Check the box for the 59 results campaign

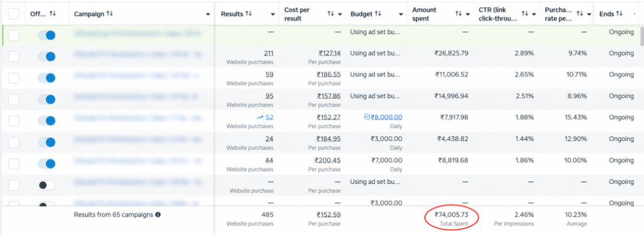tap(14, 77)
